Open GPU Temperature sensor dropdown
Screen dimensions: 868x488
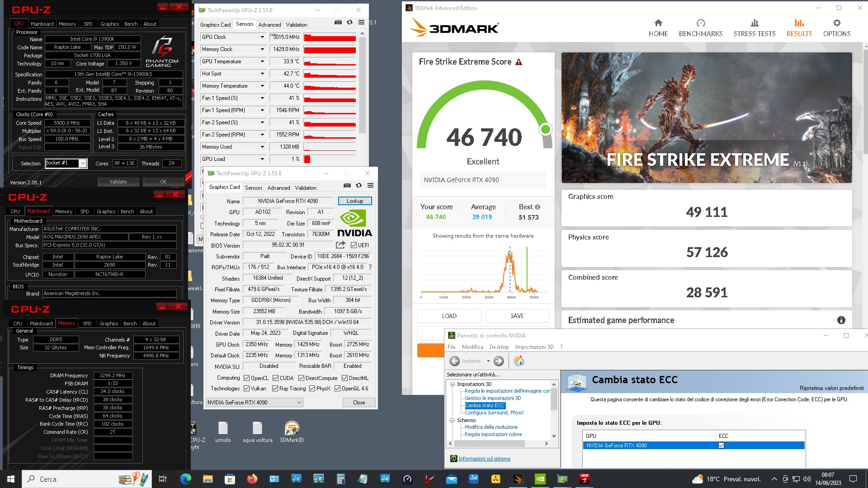262,61
